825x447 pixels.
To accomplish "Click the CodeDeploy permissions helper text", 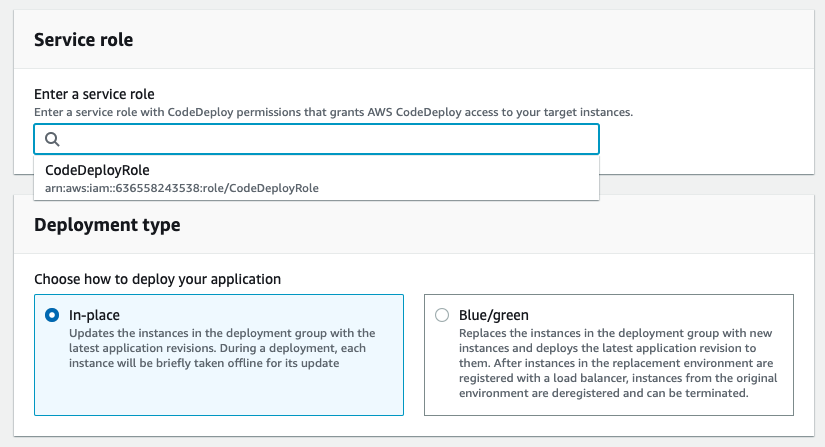I will click(x=334, y=112).
